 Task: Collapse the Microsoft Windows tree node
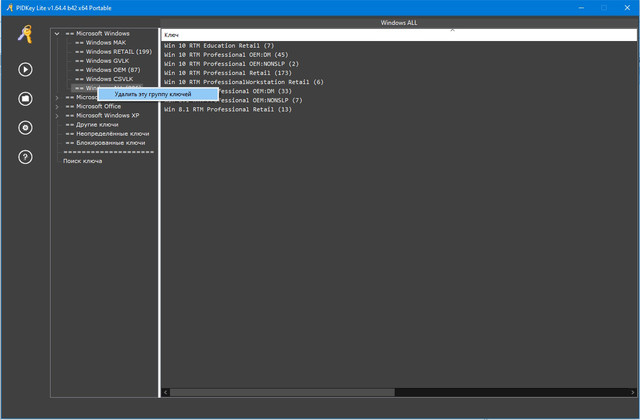coord(57,34)
